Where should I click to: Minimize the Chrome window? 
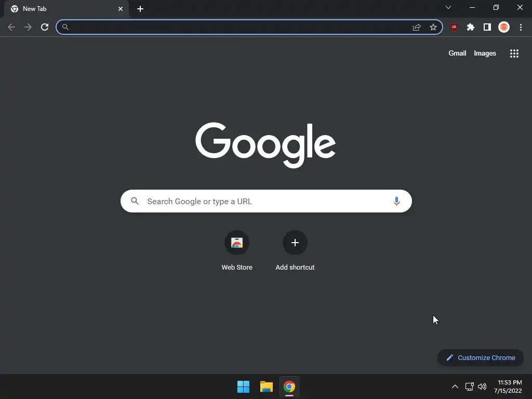click(472, 7)
